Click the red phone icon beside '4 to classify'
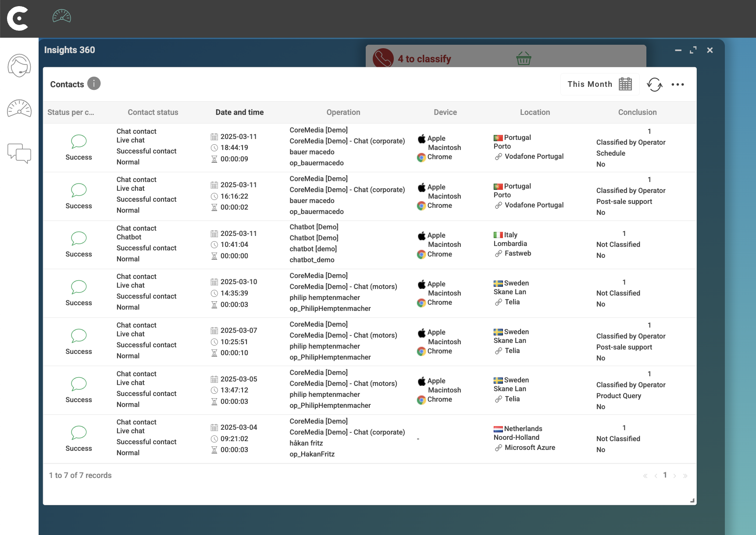This screenshot has width=756, height=535. (x=383, y=58)
